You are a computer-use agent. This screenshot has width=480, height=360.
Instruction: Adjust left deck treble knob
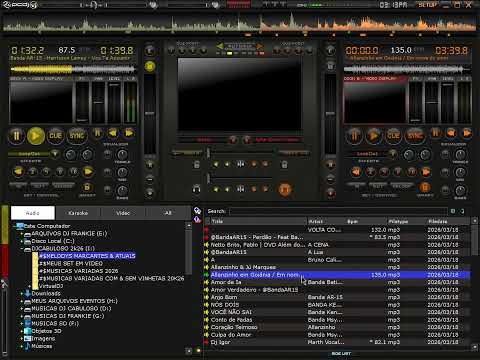(x=122, y=154)
